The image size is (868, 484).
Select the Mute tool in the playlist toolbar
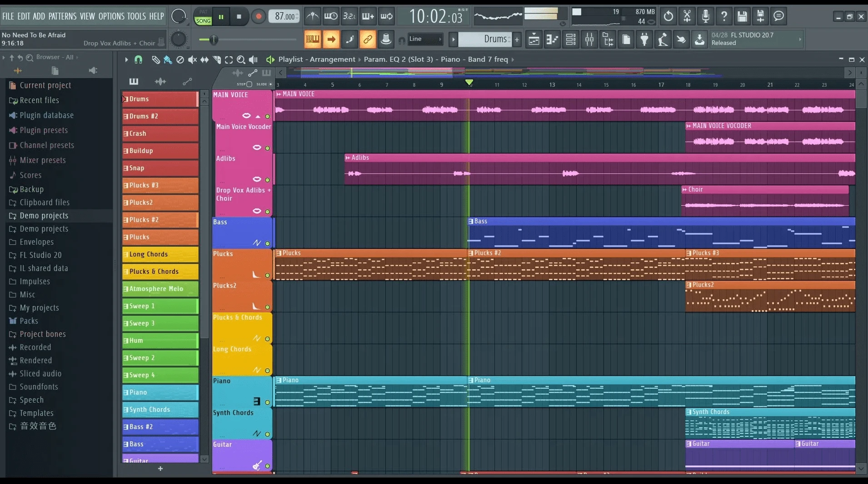193,59
